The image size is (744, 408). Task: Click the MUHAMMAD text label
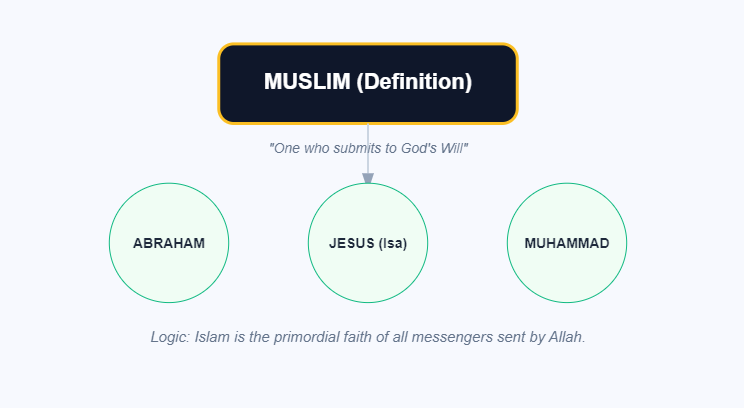click(567, 243)
